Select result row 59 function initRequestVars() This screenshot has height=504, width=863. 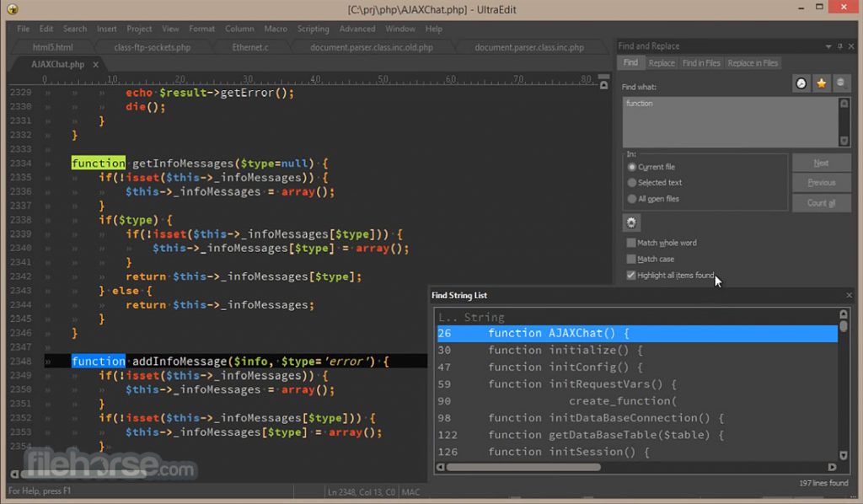point(637,384)
